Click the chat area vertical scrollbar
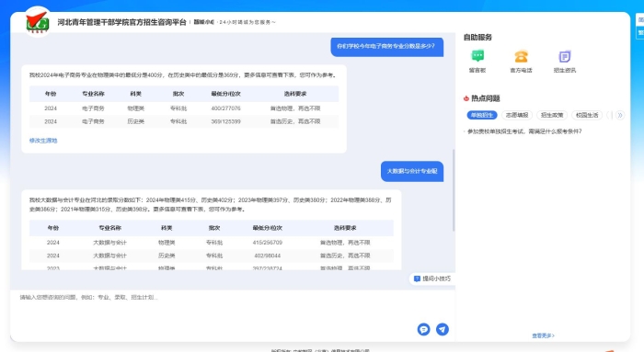This screenshot has width=644, height=352. [454, 190]
